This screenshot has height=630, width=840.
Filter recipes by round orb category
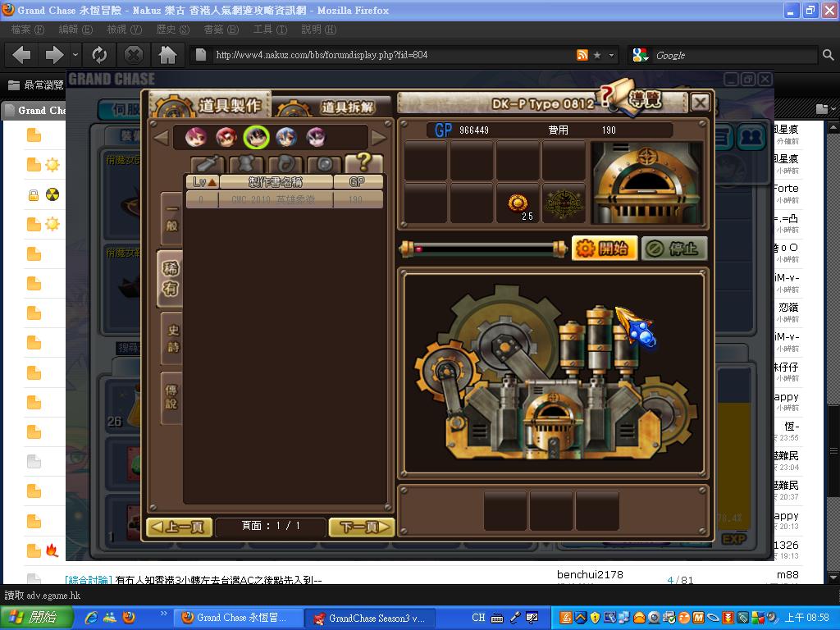[324, 164]
